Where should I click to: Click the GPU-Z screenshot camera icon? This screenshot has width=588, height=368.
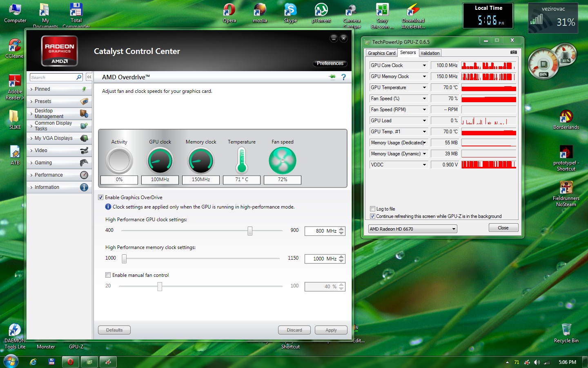pyautogui.click(x=513, y=52)
